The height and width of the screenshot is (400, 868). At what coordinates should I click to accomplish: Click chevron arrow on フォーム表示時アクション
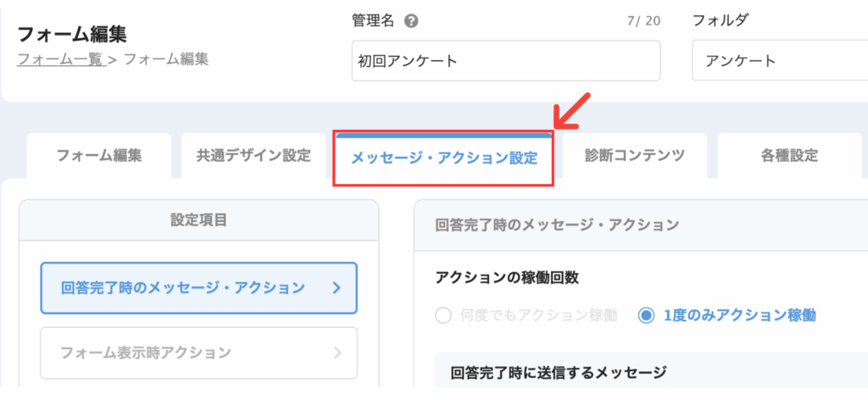pos(337,353)
